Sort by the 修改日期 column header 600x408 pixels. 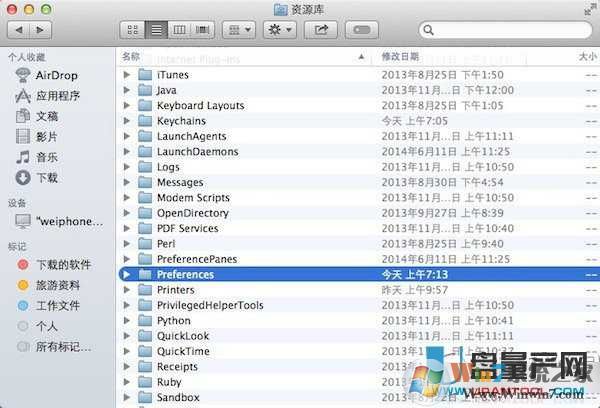click(x=400, y=57)
